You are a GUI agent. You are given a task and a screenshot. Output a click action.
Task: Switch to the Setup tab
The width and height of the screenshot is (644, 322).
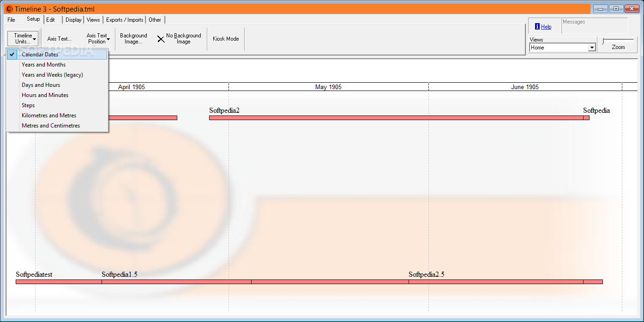(33, 19)
